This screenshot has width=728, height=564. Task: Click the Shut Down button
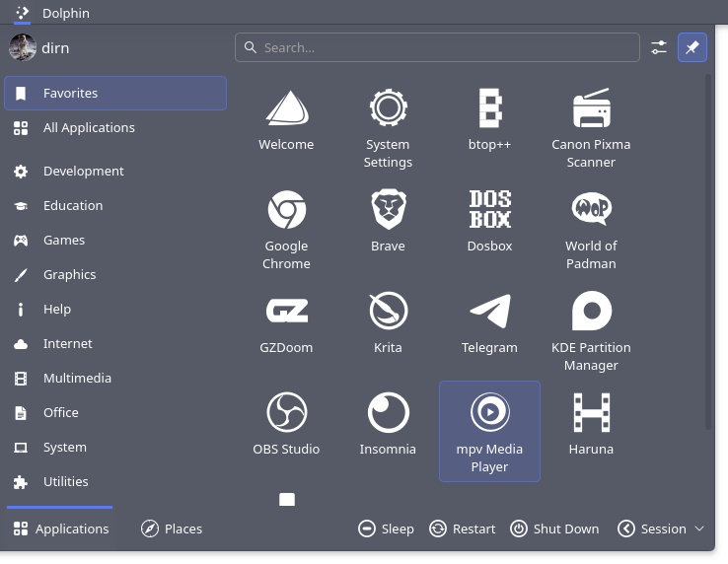pos(554,529)
